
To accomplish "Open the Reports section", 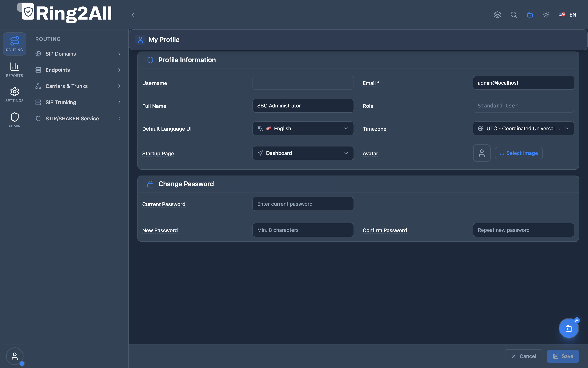I will tap(14, 70).
